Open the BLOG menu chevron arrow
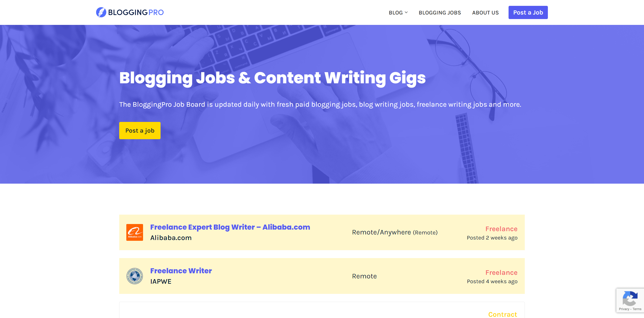 [x=407, y=12]
